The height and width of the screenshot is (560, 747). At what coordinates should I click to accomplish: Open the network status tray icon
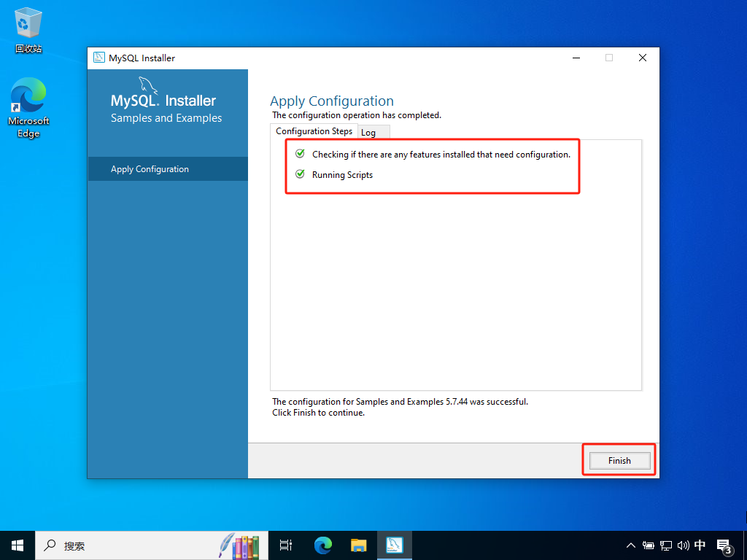[x=665, y=545]
